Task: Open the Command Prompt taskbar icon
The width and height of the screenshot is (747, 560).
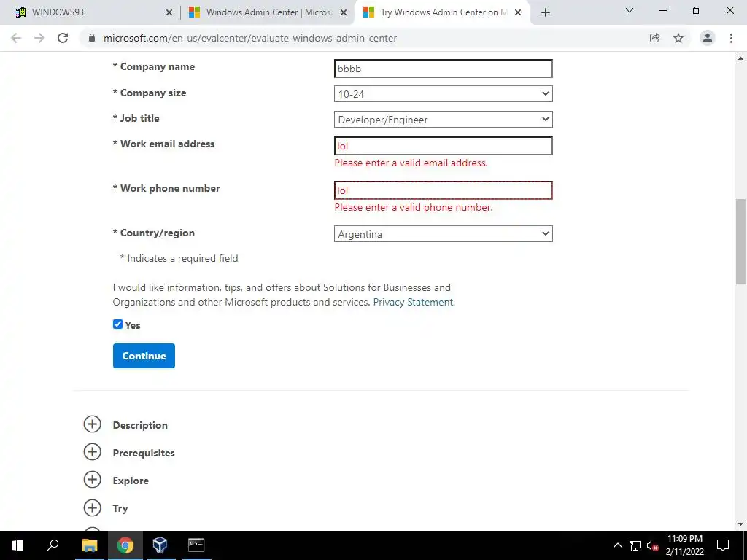Action: (x=196, y=545)
